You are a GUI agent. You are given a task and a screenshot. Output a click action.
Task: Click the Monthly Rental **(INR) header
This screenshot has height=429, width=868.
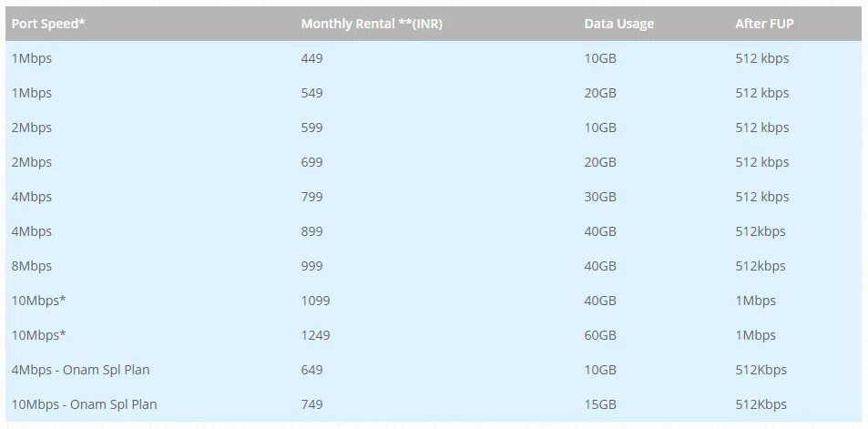click(372, 25)
